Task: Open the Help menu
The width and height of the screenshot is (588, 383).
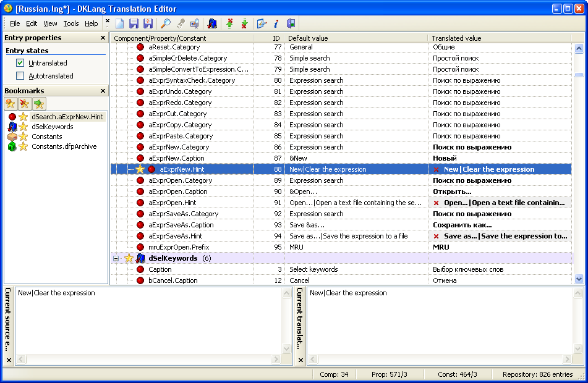Action: 91,23
